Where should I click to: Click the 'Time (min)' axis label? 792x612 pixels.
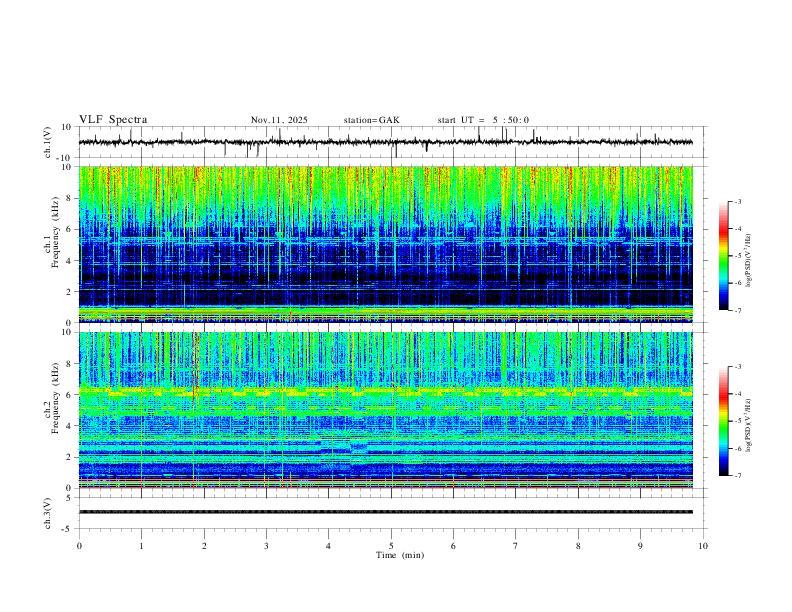(400, 555)
